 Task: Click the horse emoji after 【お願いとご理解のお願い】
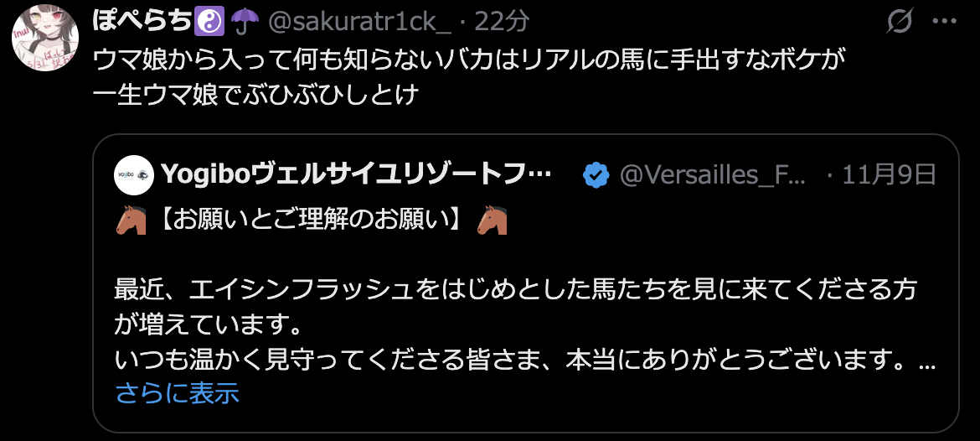pyautogui.click(x=492, y=220)
